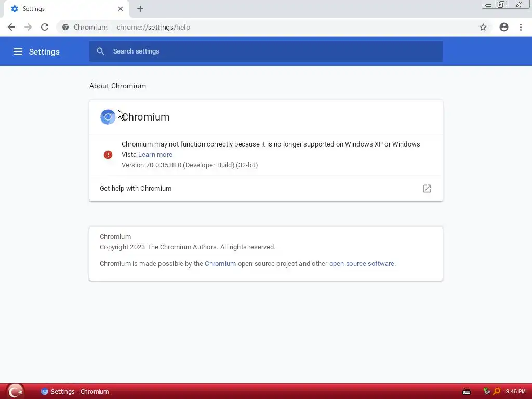Open the open source software link
This screenshot has height=399, width=532.
pos(362,264)
